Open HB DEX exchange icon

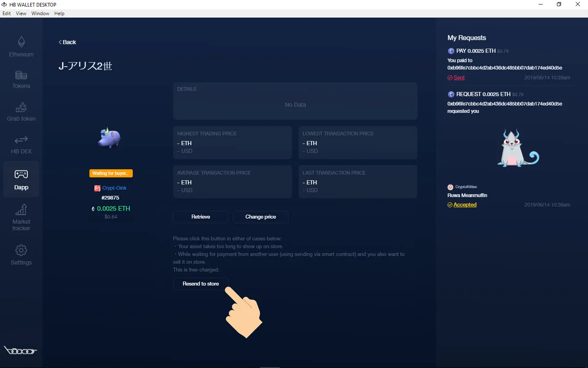tap(21, 140)
